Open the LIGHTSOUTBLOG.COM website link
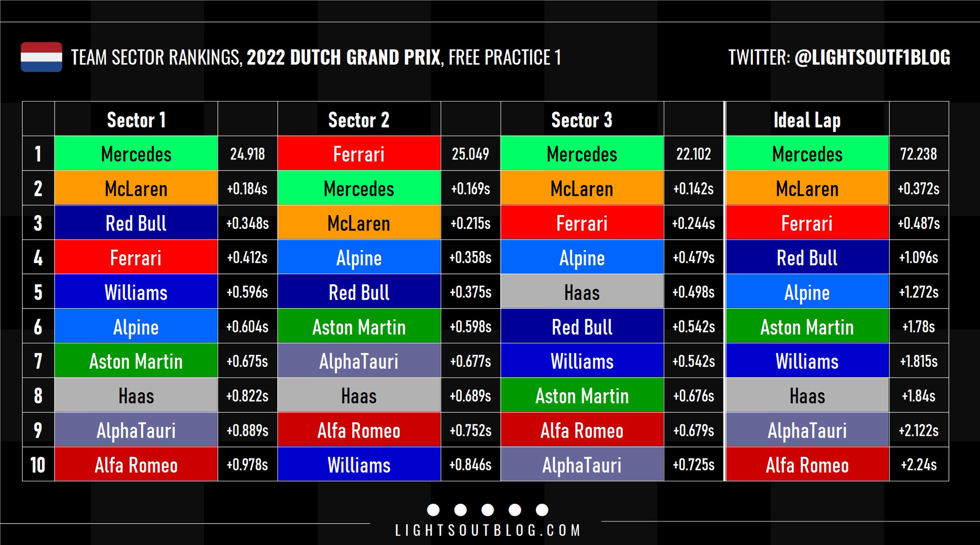 488,531
